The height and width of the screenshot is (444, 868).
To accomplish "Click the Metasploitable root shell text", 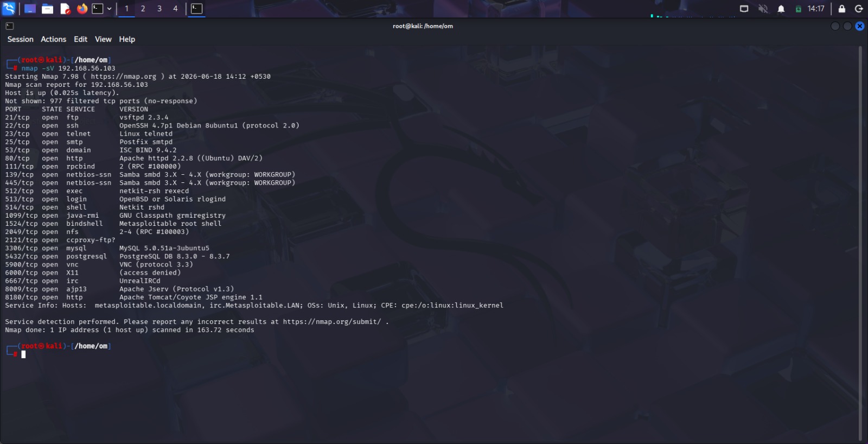I will 170,223.
